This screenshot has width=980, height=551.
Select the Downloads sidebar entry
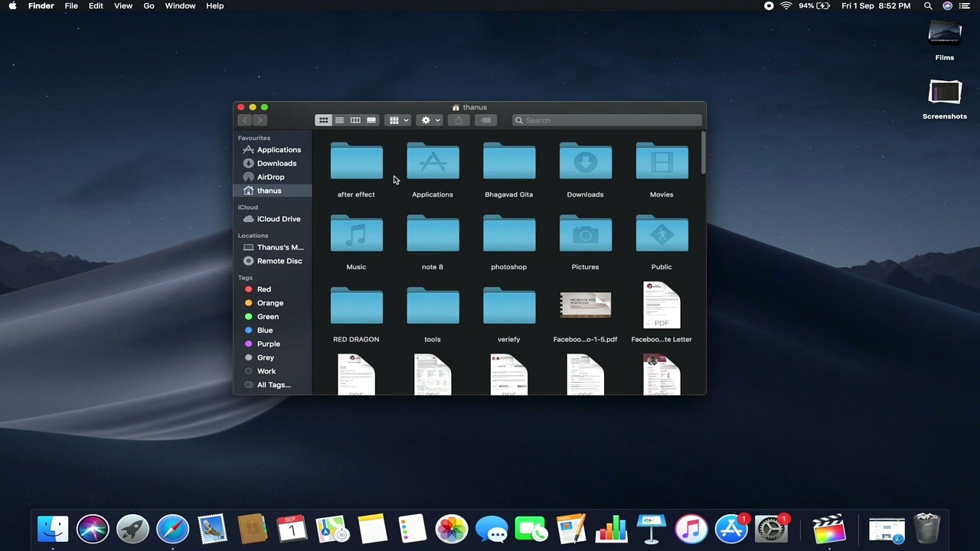coord(276,163)
